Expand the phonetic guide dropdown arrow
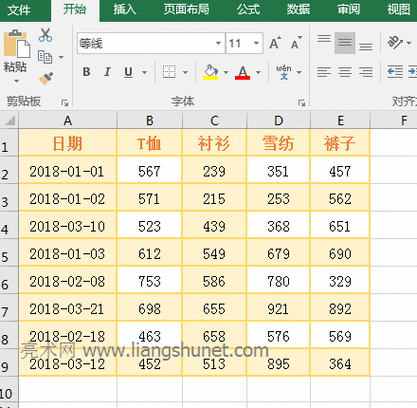Screen dimensions: 417x408 299,72
